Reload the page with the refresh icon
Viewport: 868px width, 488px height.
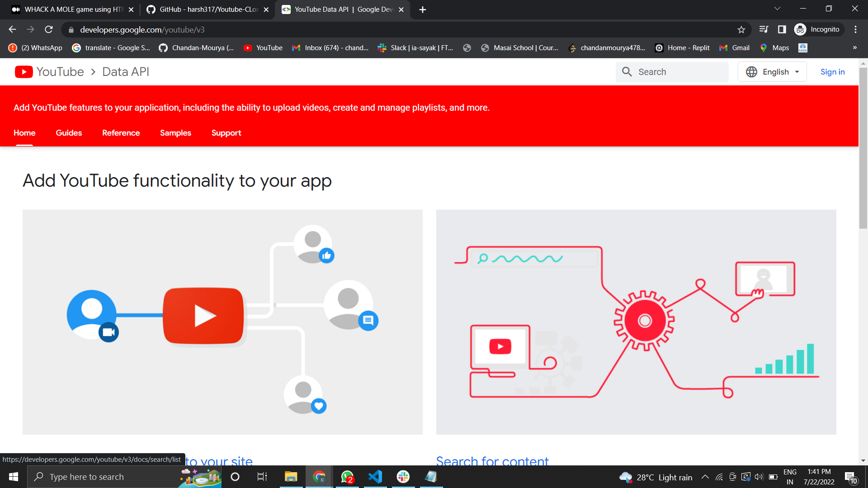49,30
